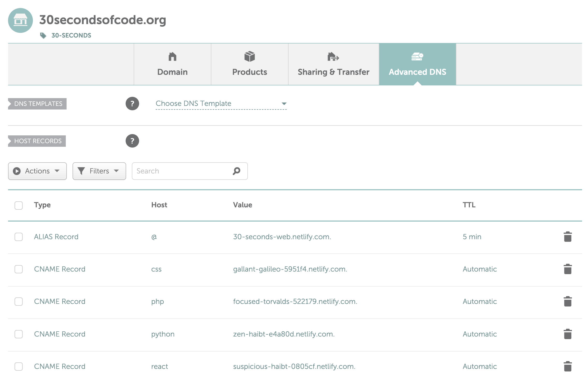Click the Domain tab house icon

coord(172,56)
